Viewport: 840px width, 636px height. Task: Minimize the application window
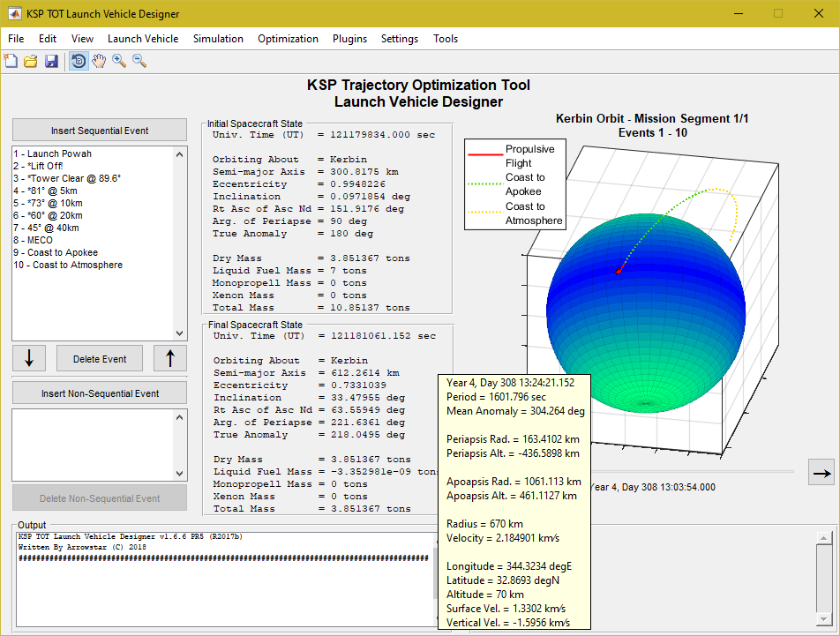tap(739, 13)
